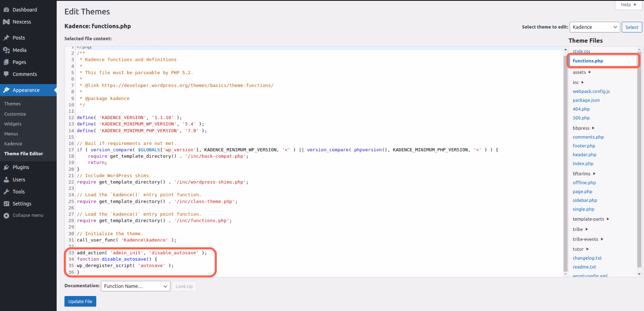Open the Function Name documentation dropdown
Screen dimensions: 644x311
(x=135, y=286)
